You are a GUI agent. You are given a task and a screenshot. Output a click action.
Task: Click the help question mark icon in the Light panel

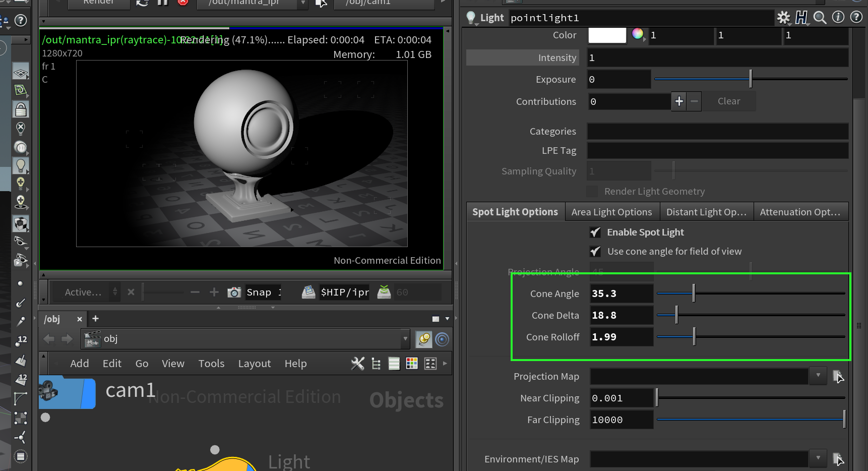pyautogui.click(x=856, y=17)
